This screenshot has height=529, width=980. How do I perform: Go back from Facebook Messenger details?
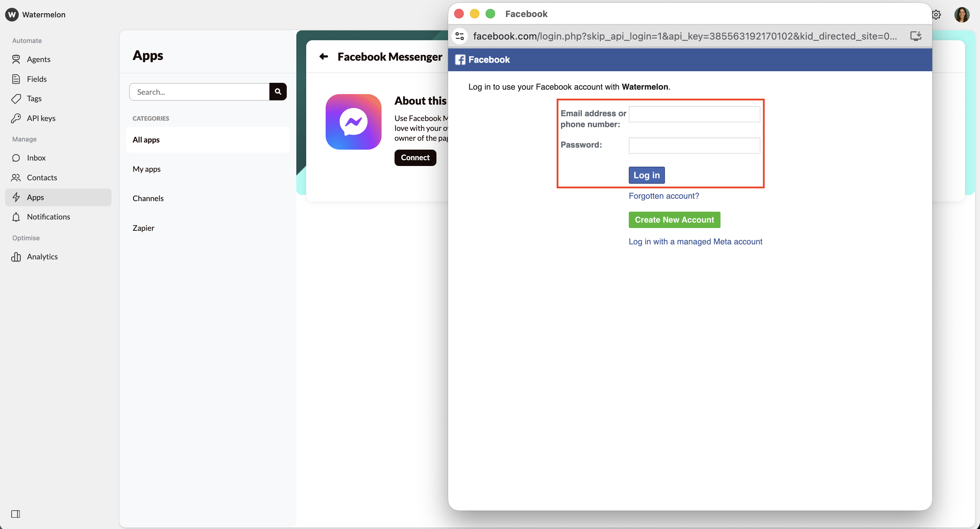[324, 56]
